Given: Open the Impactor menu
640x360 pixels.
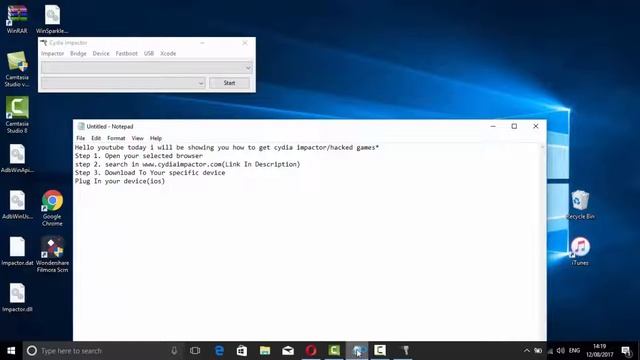Looking at the screenshot, I should 52,53.
